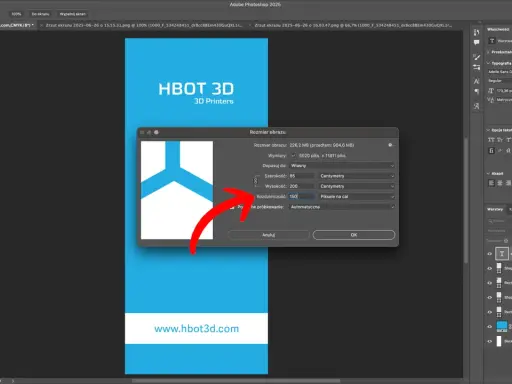The width and height of the screenshot is (512, 384).
Task: Click the horizontal scrollbar below the canvas
Action: (x=236, y=381)
